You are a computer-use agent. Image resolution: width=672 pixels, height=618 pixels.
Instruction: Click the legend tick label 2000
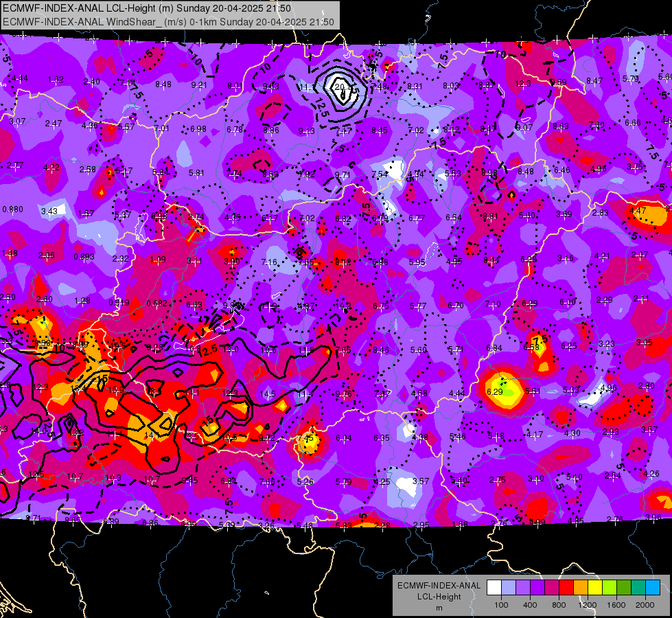645,605
